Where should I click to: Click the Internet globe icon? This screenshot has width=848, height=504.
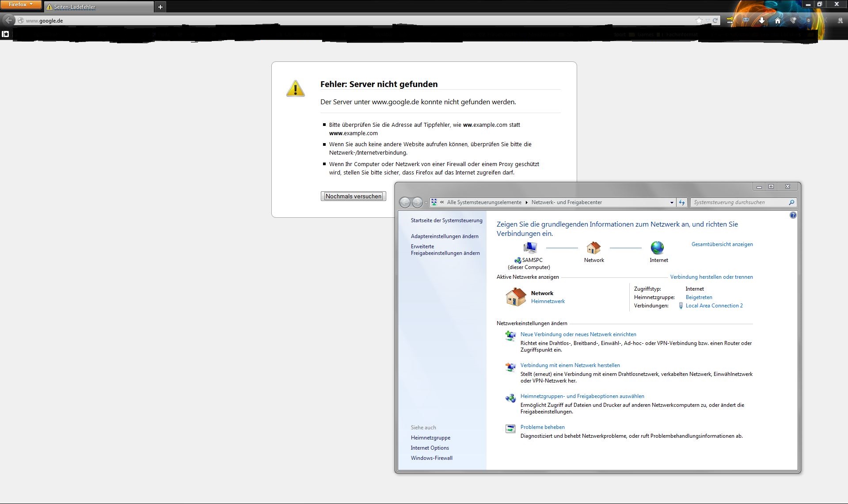point(657,247)
